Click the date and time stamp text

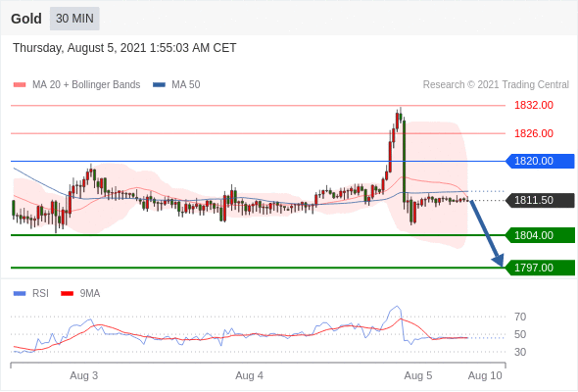click(x=124, y=48)
